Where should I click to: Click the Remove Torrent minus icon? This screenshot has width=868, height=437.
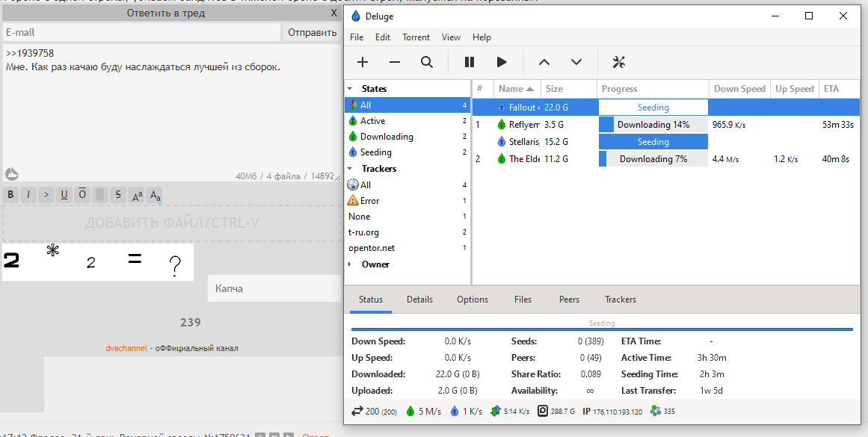click(395, 62)
